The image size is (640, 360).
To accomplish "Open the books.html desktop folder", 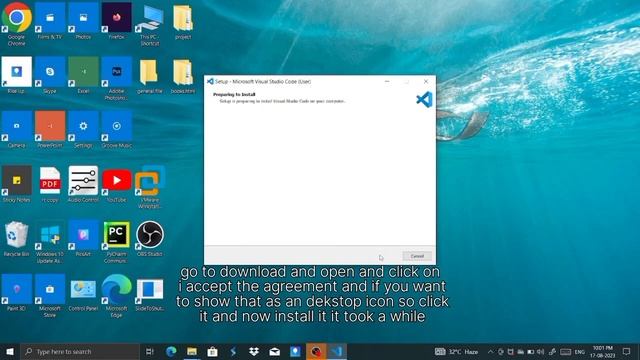I will (x=183, y=76).
